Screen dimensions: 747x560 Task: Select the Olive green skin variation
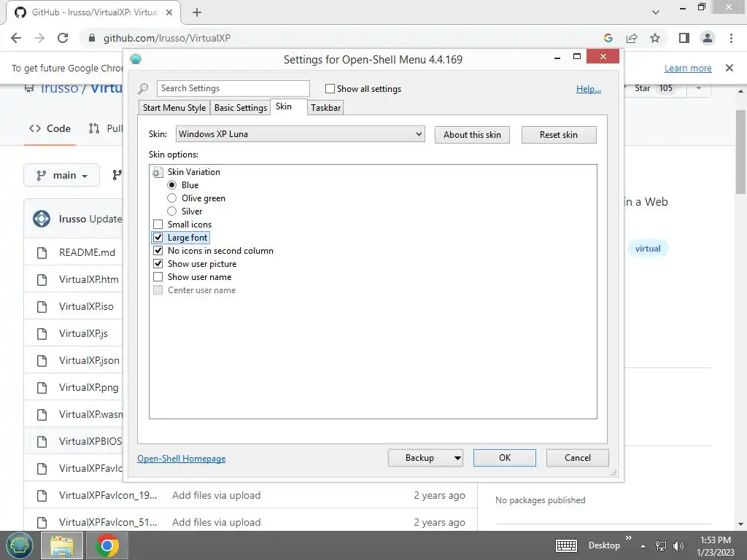(171, 198)
